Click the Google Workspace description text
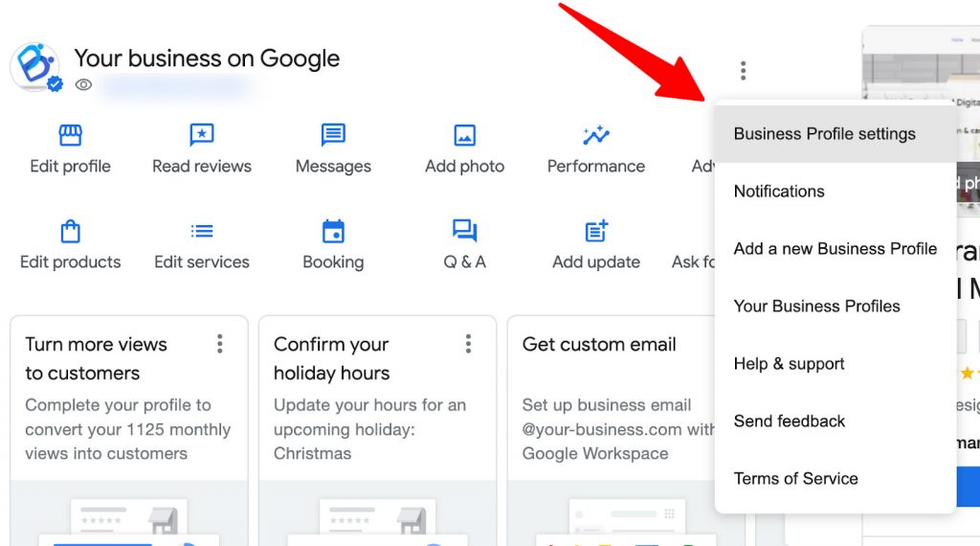Viewport: 980px width, 546px height. tap(595, 453)
